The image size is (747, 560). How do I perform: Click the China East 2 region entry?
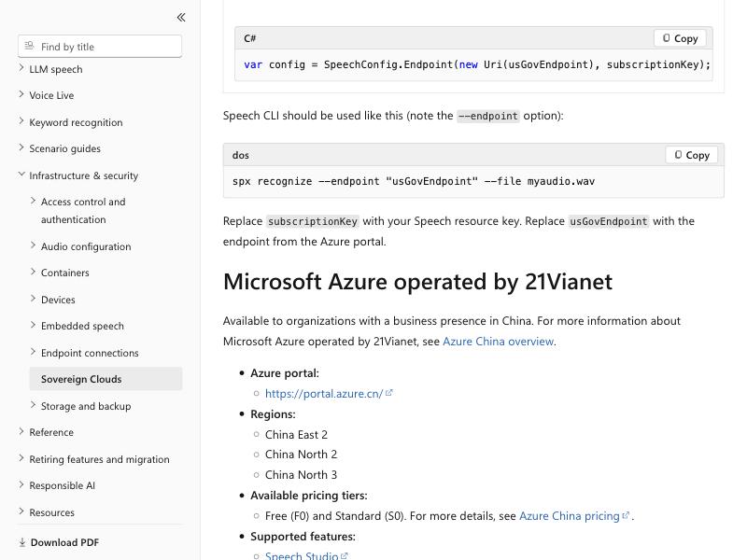click(296, 435)
